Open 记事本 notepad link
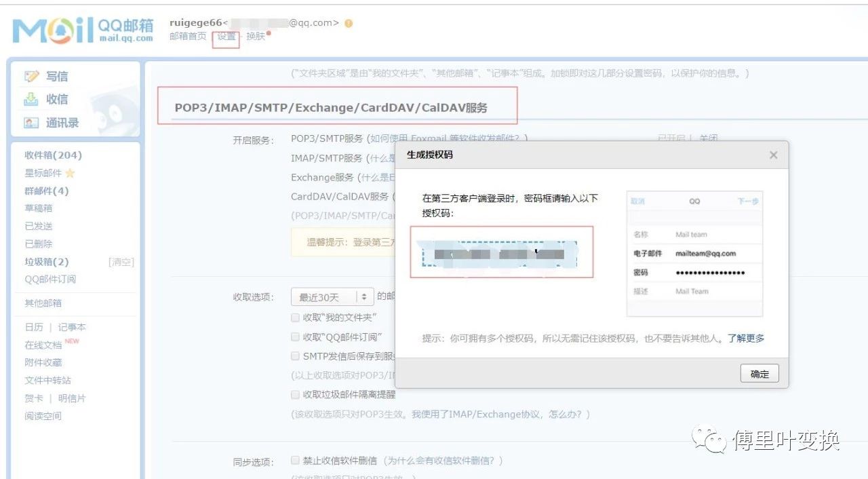The width and height of the screenshot is (868, 479). pos(72,327)
